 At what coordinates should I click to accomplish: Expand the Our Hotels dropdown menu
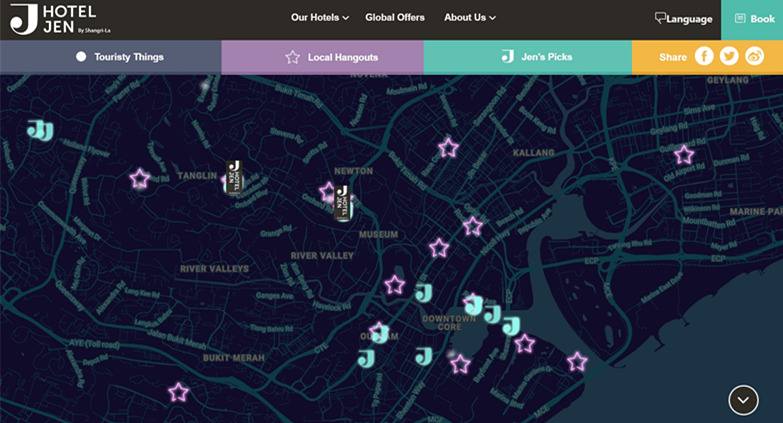[320, 17]
